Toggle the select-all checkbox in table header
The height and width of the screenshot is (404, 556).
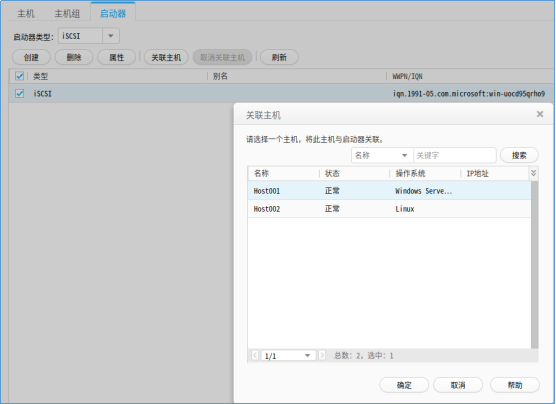20,76
